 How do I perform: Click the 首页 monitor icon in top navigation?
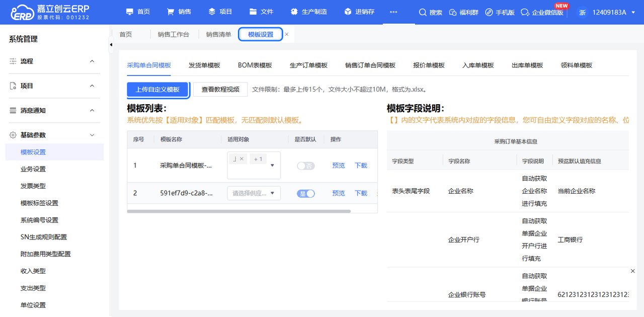pyautogui.click(x=130, y=12)
